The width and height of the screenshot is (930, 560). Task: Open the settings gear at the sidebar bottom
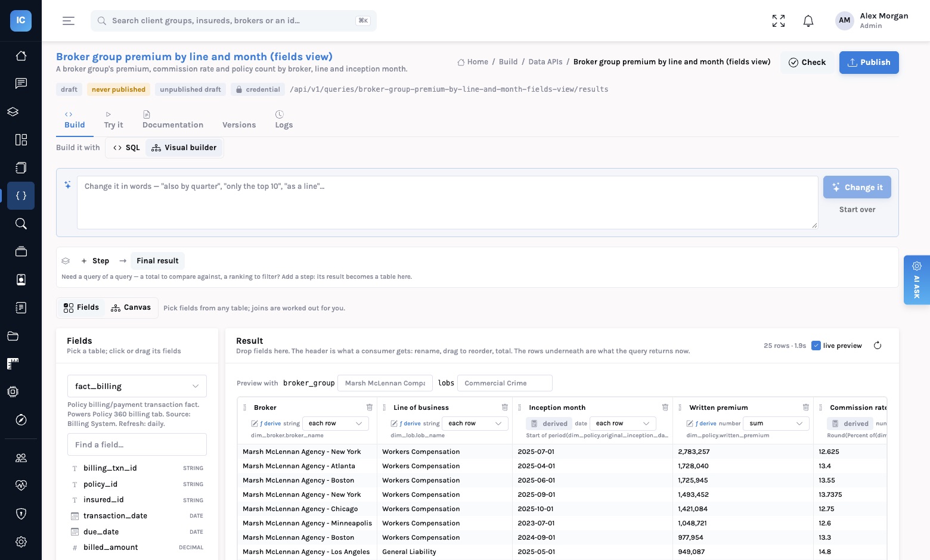click(21, 542)
